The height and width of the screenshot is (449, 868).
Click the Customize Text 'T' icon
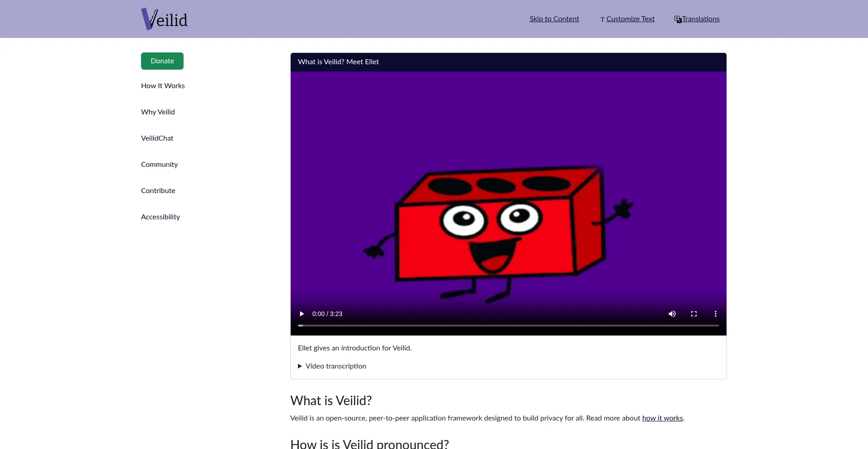point(602,19)
